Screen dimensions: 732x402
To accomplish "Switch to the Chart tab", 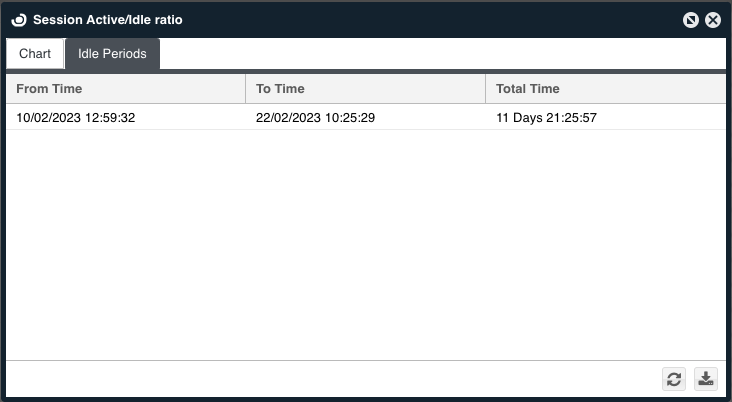I will click(35, 54).
